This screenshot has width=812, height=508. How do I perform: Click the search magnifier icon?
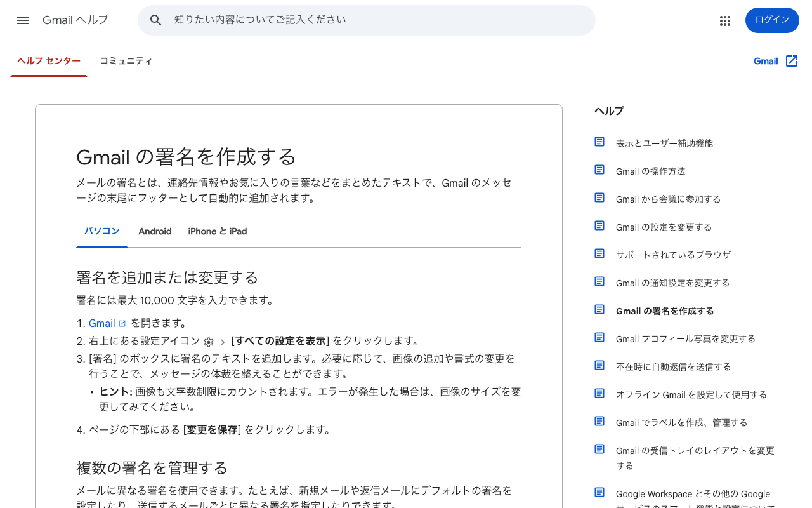[x=156, y=20]
